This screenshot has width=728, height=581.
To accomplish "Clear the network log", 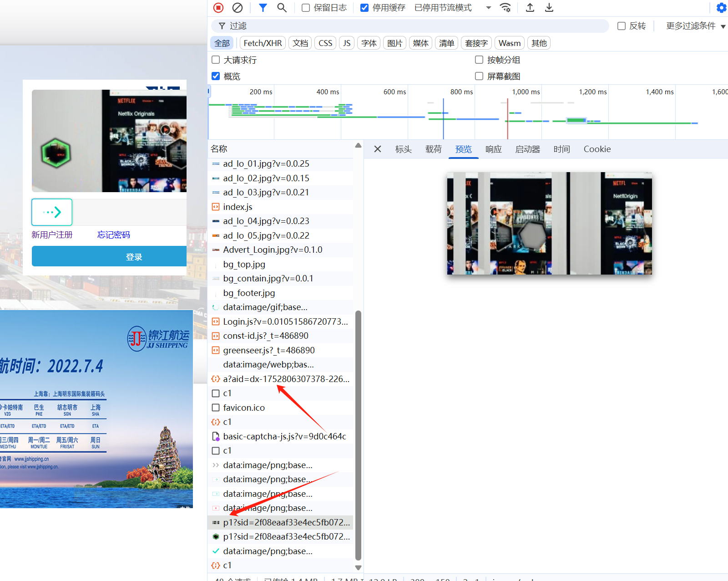I will tap(238, 8).
